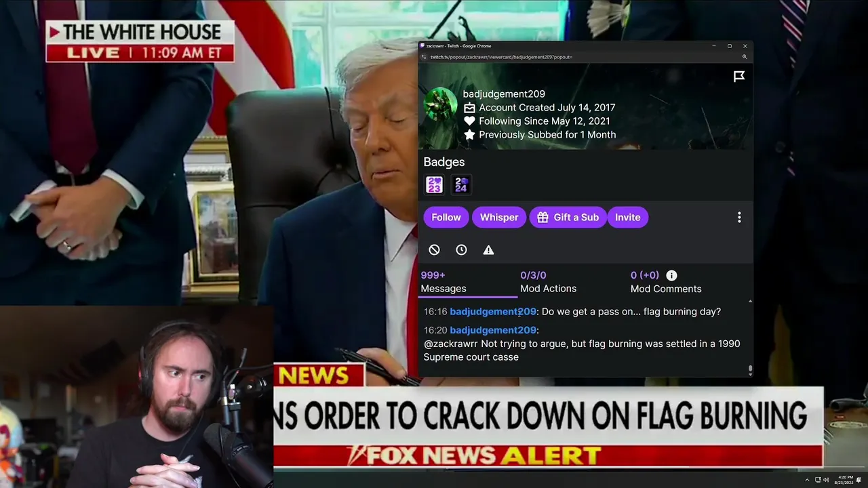The height and width of the screenshot is (488, 868).
Task: Click the timeout clock icon
Action: pyautogui.click(x=461, y=250)
